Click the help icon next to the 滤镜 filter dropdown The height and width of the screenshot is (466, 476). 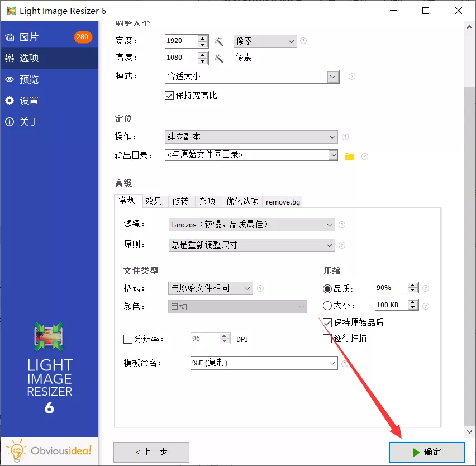[x=342, y=225]
